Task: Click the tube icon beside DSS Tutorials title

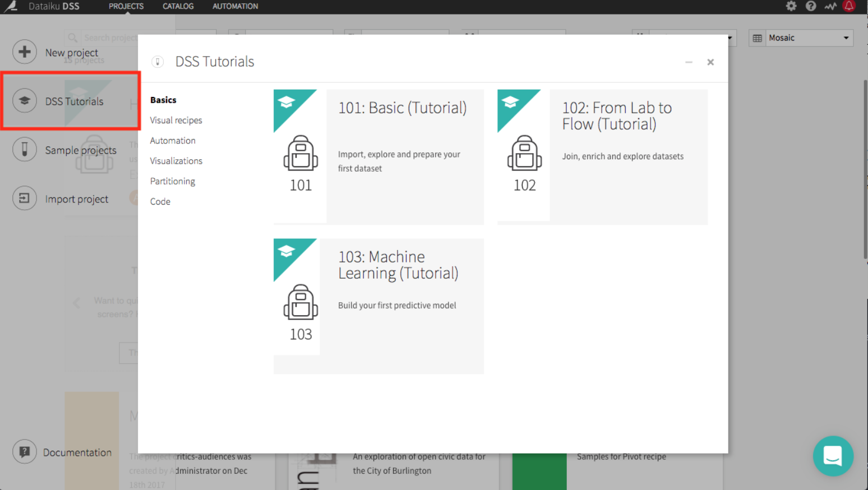Action: pos(158,62)
